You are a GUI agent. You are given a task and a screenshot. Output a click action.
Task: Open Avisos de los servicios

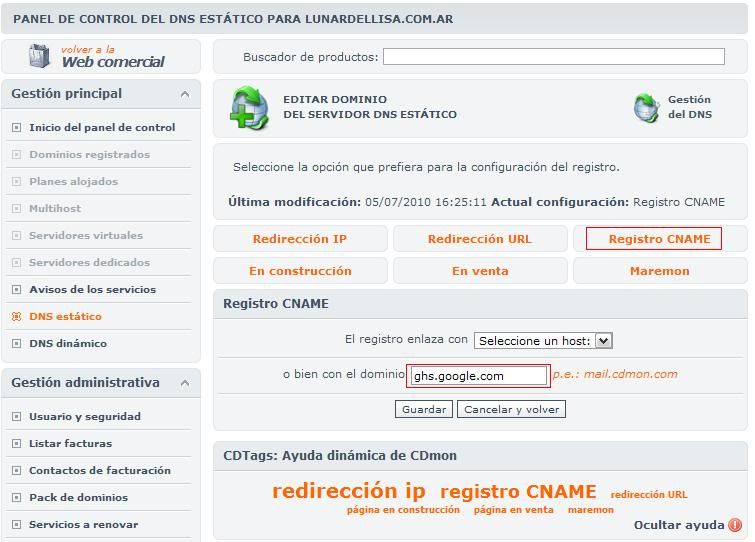point(92,289)
